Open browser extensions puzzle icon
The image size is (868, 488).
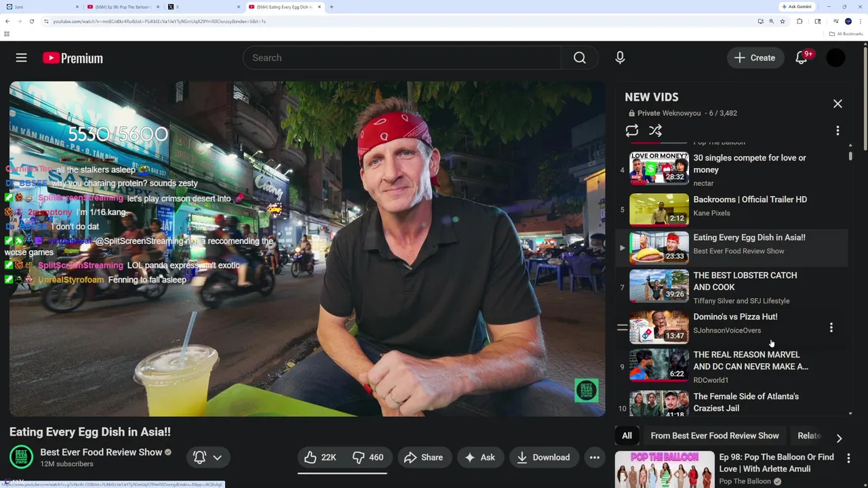[x=800, y=21]
